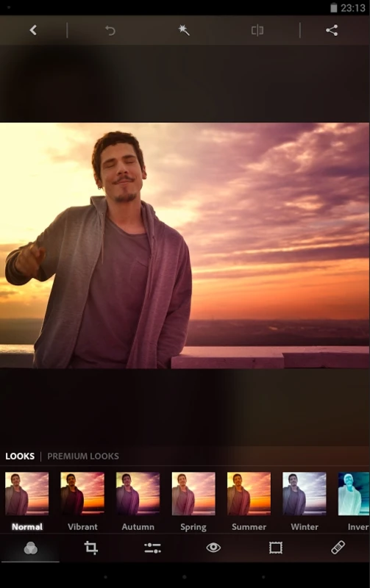Apply the Normal look thumbnail
The image size is (370, 588).
pyautogui.click(x=27, y=493)
